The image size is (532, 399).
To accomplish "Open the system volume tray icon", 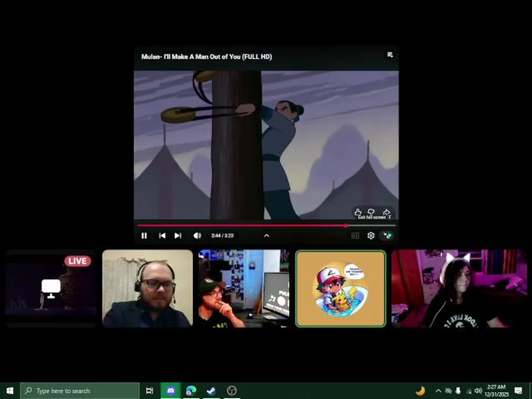I will (478, 391).
